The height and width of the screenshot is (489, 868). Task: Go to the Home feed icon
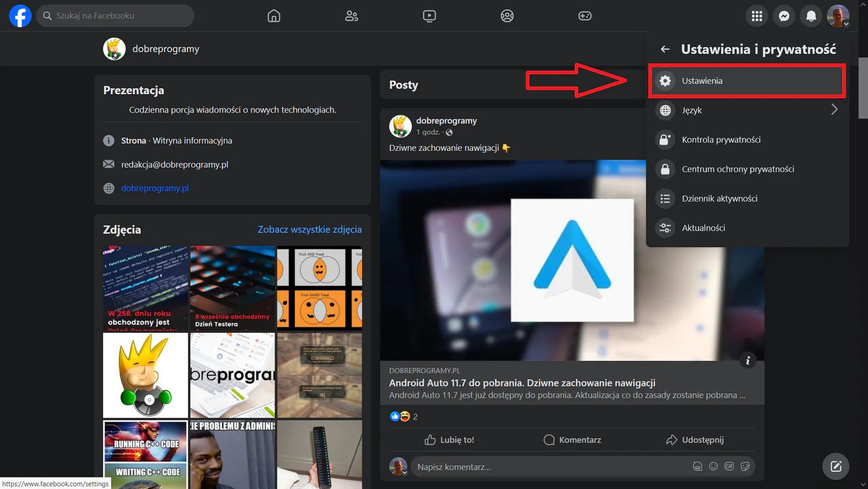pyautogui.click(x=274, y=16)
